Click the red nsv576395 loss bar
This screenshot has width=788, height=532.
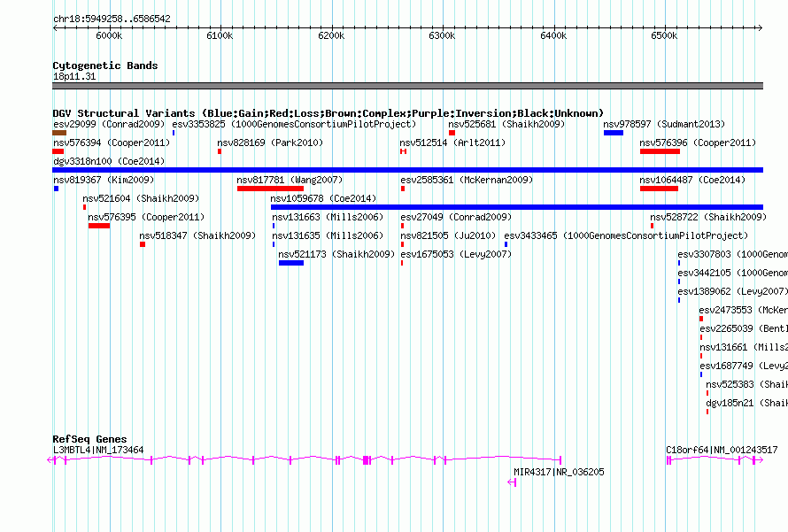[99, 226]
